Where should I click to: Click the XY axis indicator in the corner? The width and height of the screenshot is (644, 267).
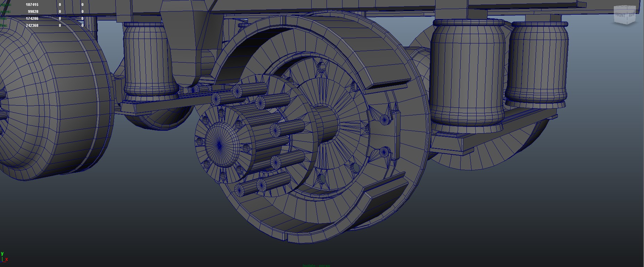pyautogui.click(x=4, y=257)
